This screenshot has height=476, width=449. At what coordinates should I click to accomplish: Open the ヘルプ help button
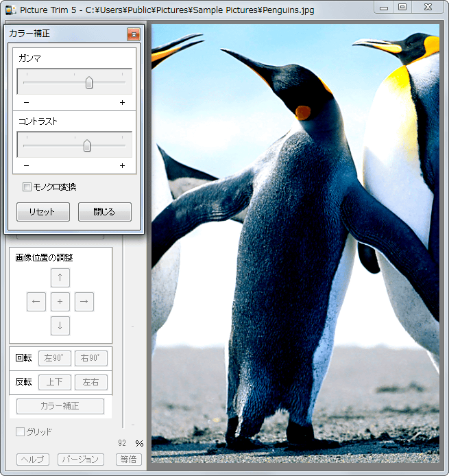click(x=33, y=460)
